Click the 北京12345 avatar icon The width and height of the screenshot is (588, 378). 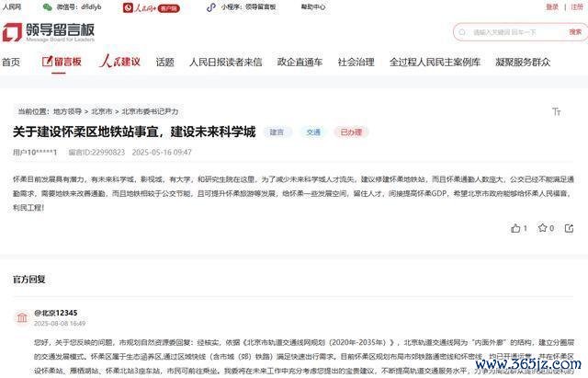[20, 318]
